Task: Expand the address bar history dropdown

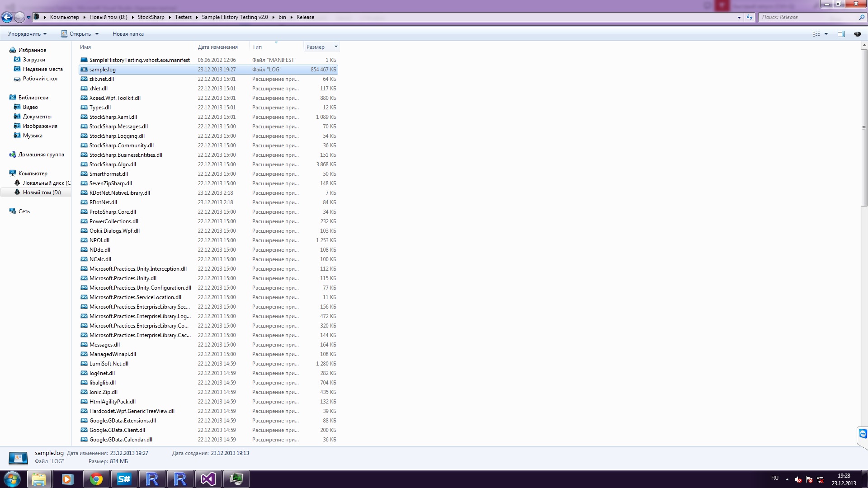Action: (x=739, y=17)
